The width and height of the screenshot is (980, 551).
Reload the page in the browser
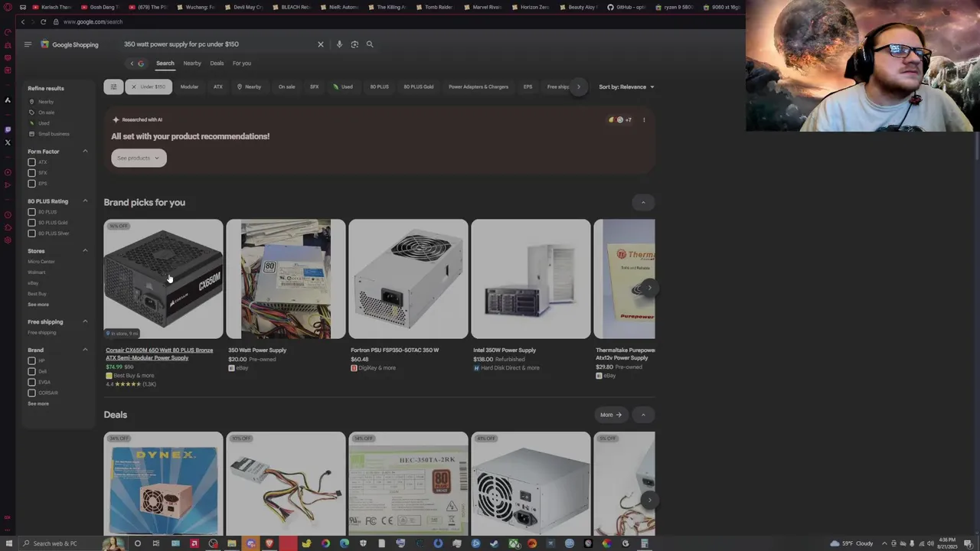point(43,22)
